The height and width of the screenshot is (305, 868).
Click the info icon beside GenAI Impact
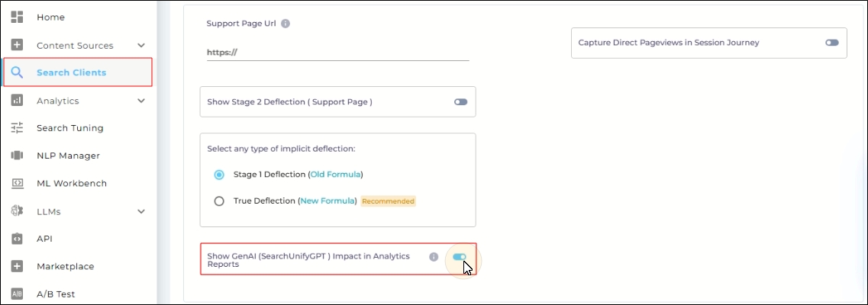[434, 257]
